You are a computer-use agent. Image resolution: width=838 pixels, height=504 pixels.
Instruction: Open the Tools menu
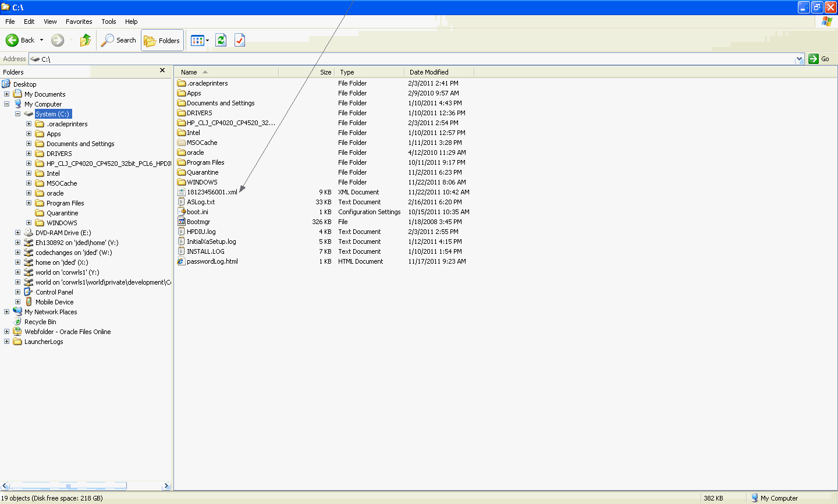click(x=108, y=22)
